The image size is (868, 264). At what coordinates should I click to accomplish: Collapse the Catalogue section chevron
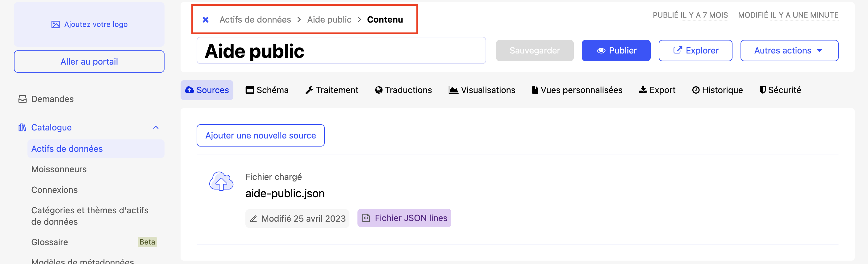(x=156, y=128)
